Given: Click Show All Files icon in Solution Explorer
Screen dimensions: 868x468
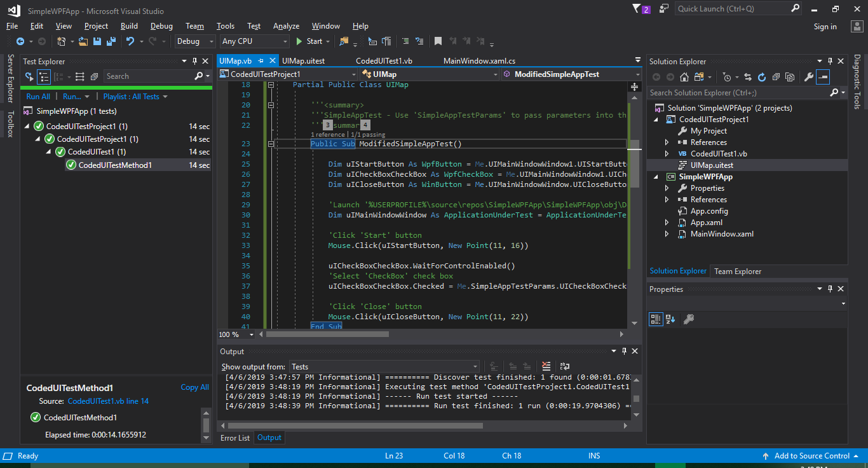Looking at the screenshot, I should pyautogui.click(x=790, y=77).
